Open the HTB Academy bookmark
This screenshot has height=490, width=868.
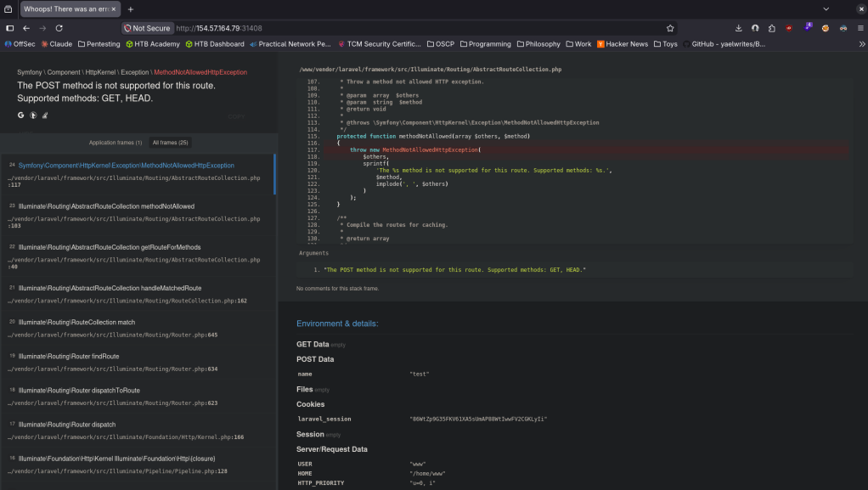(153, 44)
